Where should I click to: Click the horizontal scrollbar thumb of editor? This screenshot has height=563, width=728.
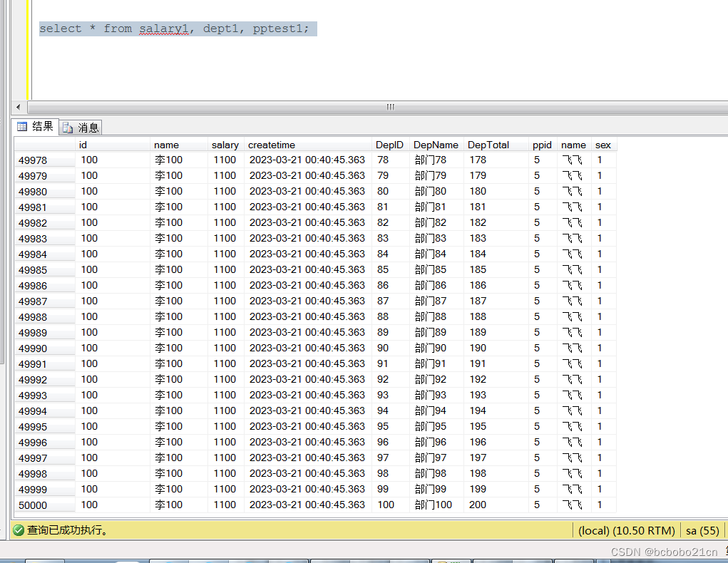pyautogui.click(x=391, y=107)
